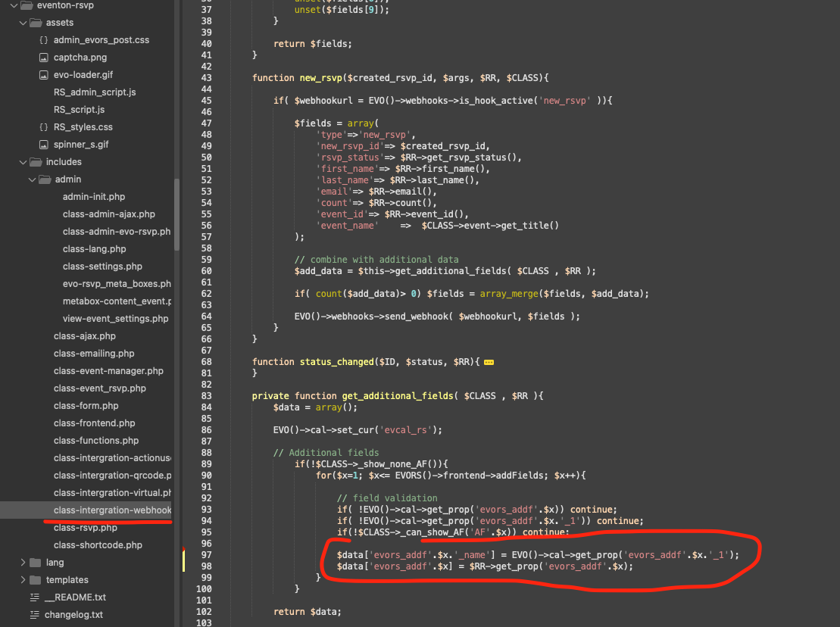
Task: Open class-admin-evo-rsvp file
Action: (x=116, y=231)
